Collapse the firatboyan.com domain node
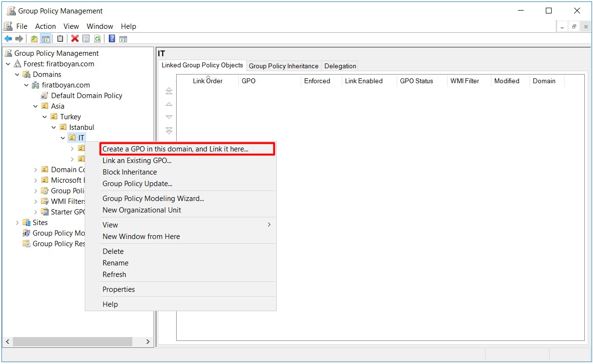The height and width of the screenshot is (364, 593). coord(26,85)
